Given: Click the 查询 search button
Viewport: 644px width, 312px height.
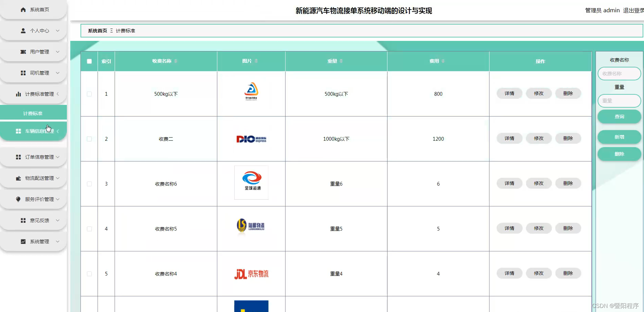Looking at the screenshot, I should [619, 116].
